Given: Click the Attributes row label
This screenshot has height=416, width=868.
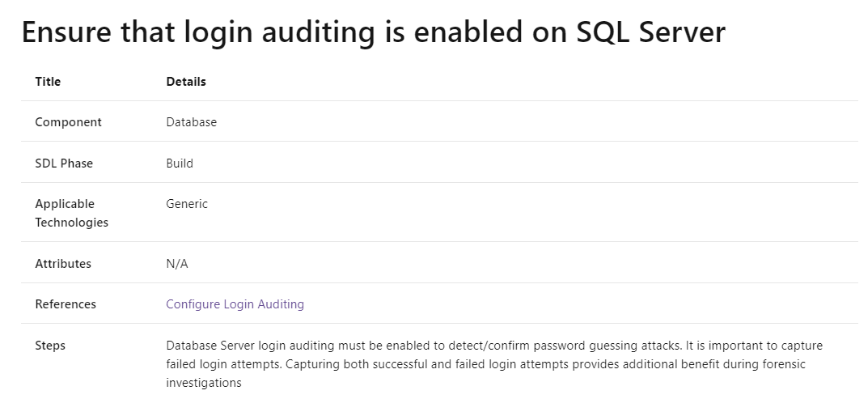Looking at the screenshot, I should [x=63, y=264].
